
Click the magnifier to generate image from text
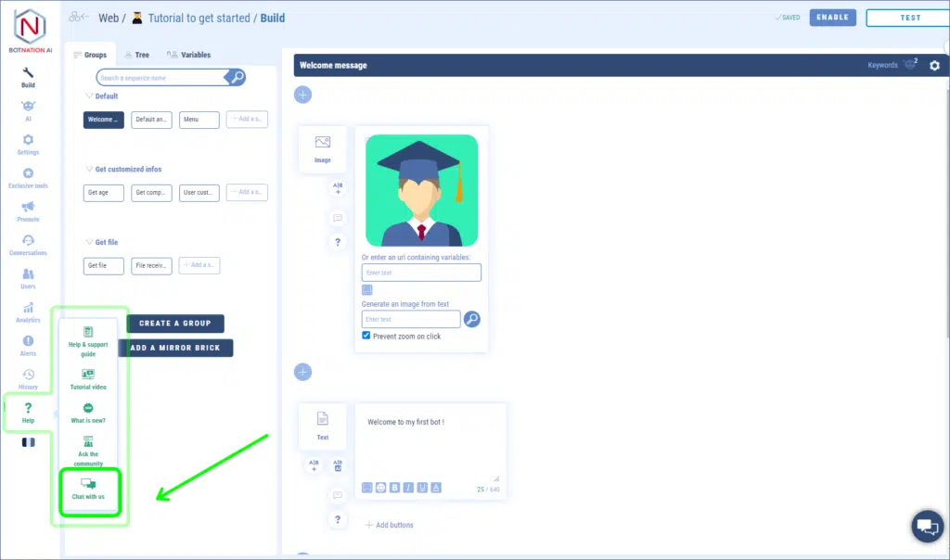472,319
